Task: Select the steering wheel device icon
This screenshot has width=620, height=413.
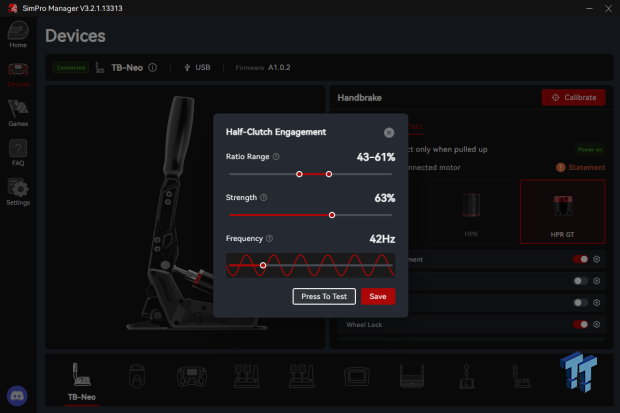Action: click(192, 376)
